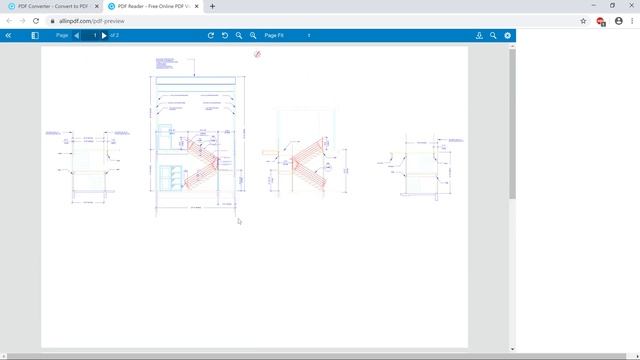The height and width of the screenshot is (360, 640).
Task: Zoom in on the PDF
Action: pos(253,36)
